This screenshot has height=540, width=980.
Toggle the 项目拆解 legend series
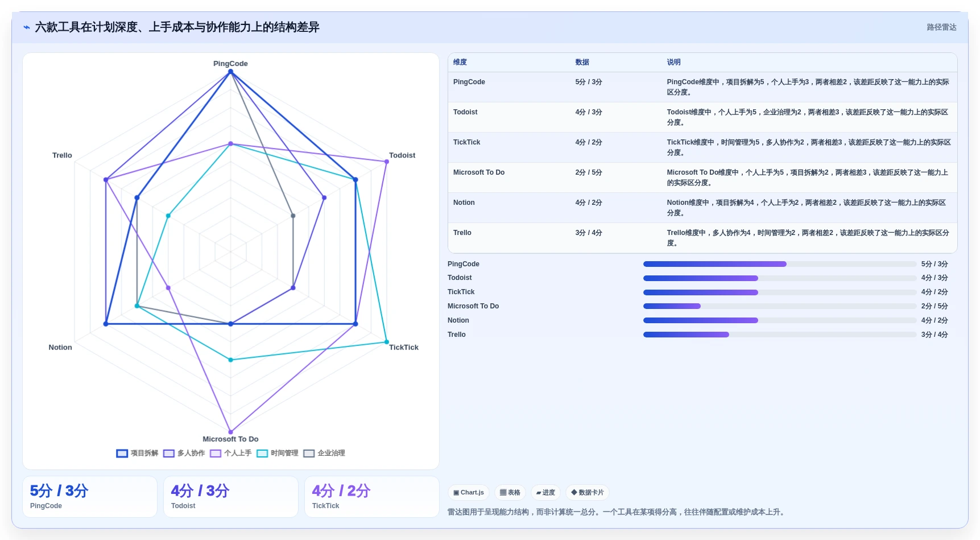(137, 454)
